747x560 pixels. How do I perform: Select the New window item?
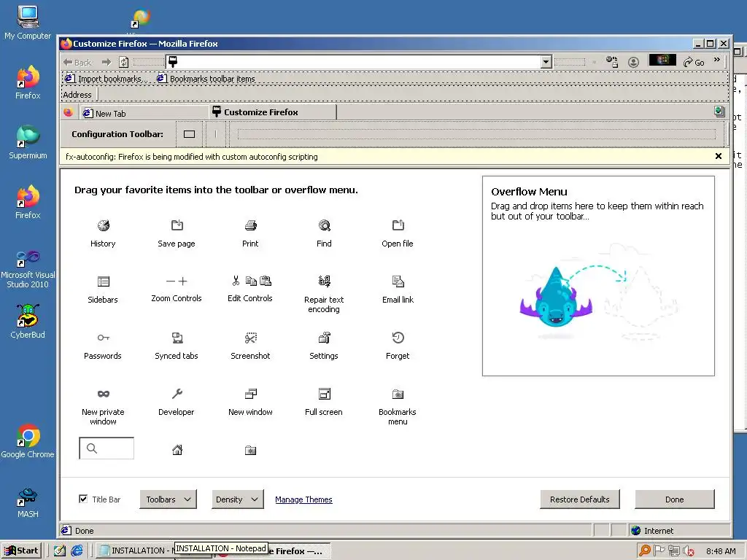[251, 402]
